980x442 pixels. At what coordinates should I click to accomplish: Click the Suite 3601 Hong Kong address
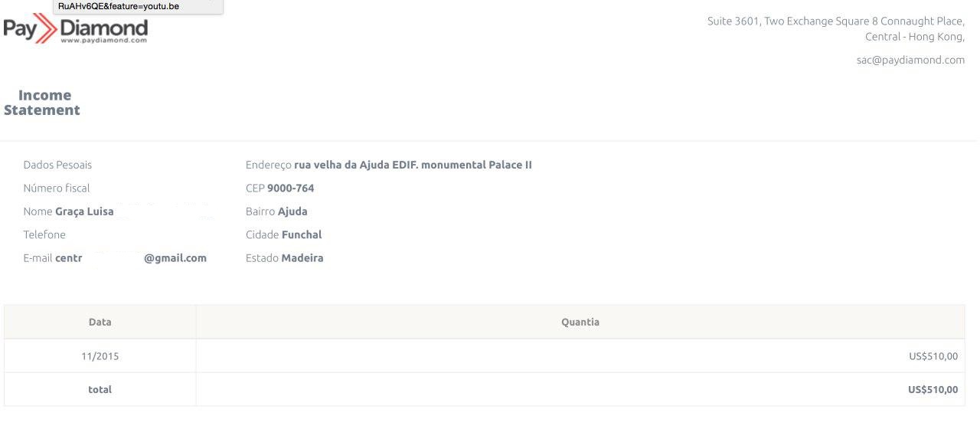[835, 28]
